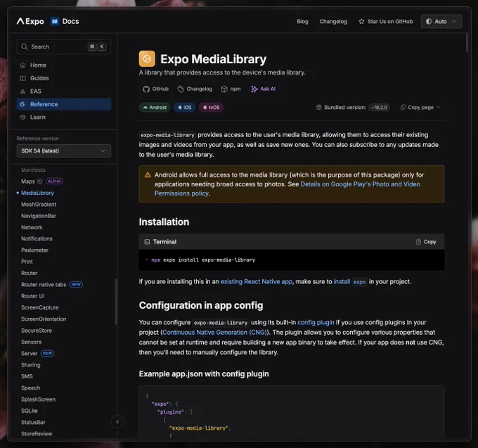Open ScreenCapture in the reference list
This screenshot has width=478, height=448.
point(40,307)
